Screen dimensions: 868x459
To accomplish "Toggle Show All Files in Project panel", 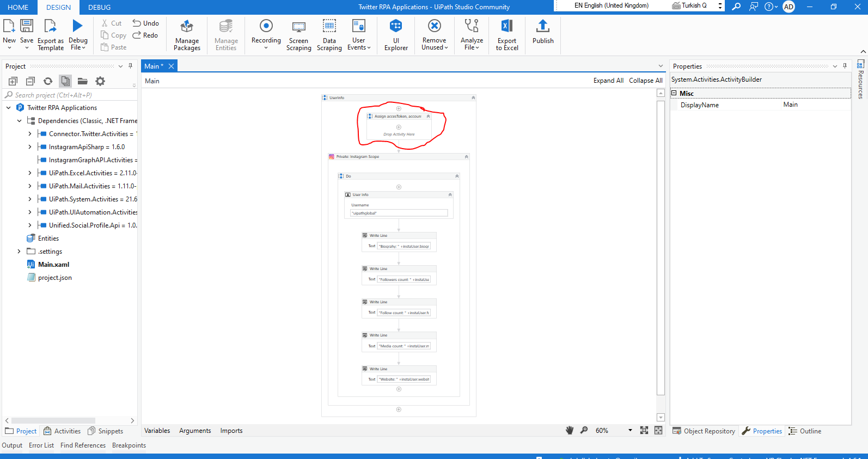I will (x=65, y=81).
